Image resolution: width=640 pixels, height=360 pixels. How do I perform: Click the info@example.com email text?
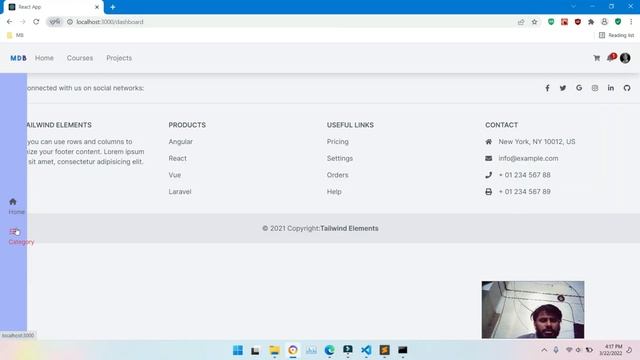pyautogui.click(x=528, y=158)
